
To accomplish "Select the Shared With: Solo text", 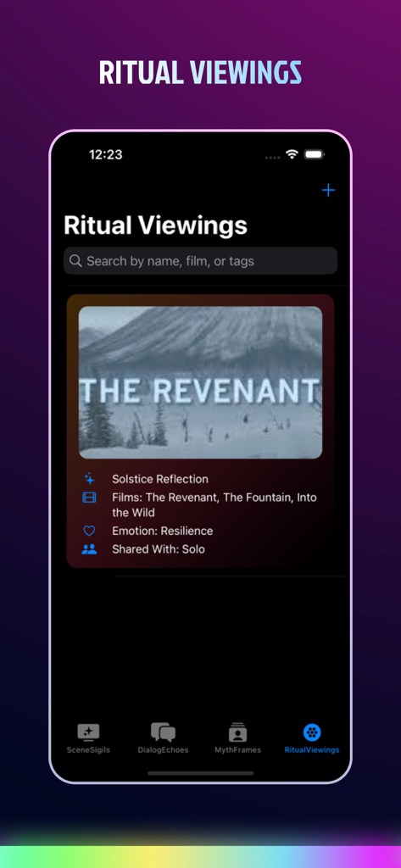I will tap(159, 549).
